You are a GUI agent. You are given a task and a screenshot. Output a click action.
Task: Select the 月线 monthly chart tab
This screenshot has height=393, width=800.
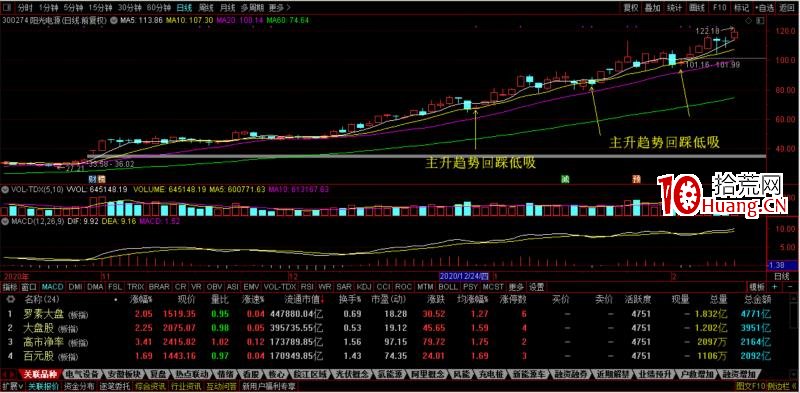227,8
